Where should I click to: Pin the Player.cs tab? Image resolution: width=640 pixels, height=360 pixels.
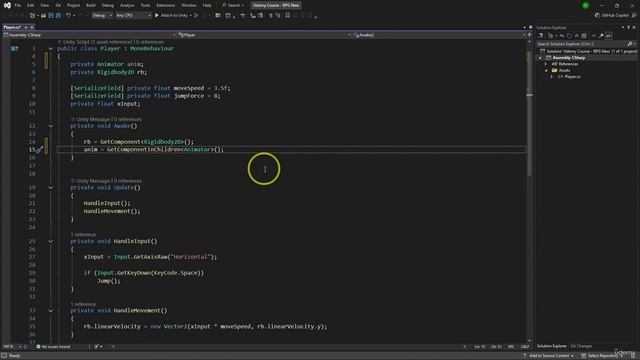[x=26, y=27]
